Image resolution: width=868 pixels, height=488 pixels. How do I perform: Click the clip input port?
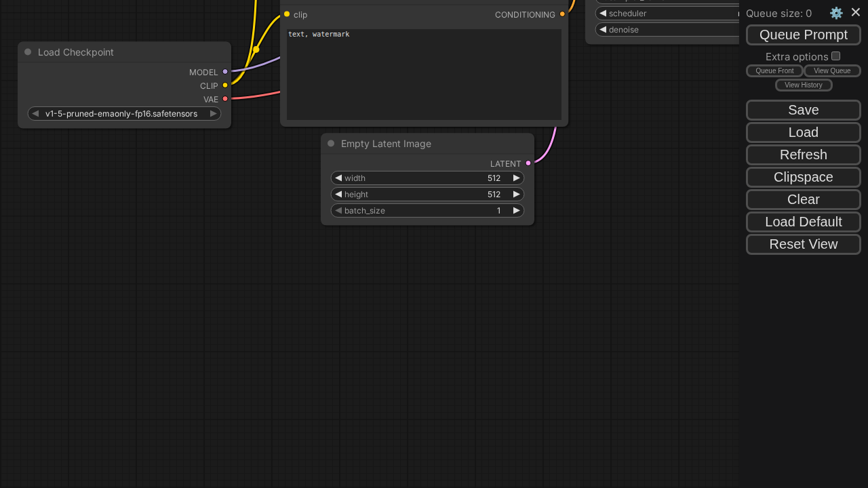pos(287,14)
